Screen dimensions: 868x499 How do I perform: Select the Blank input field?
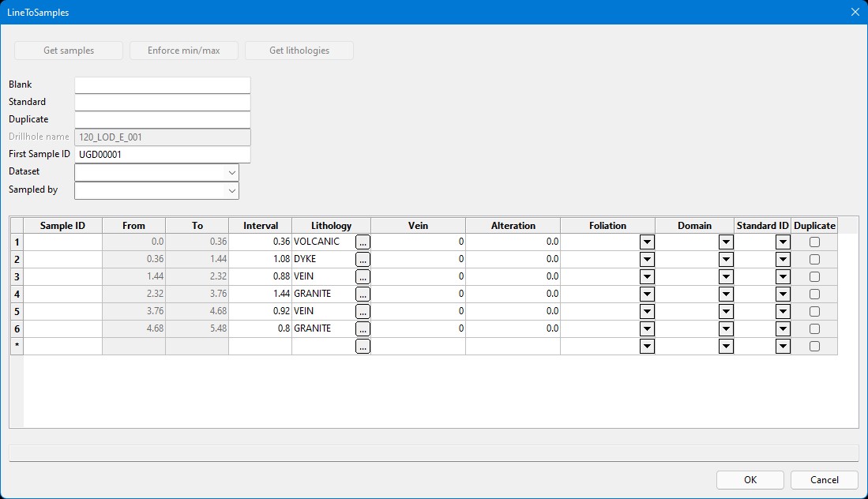coord(162,85)
